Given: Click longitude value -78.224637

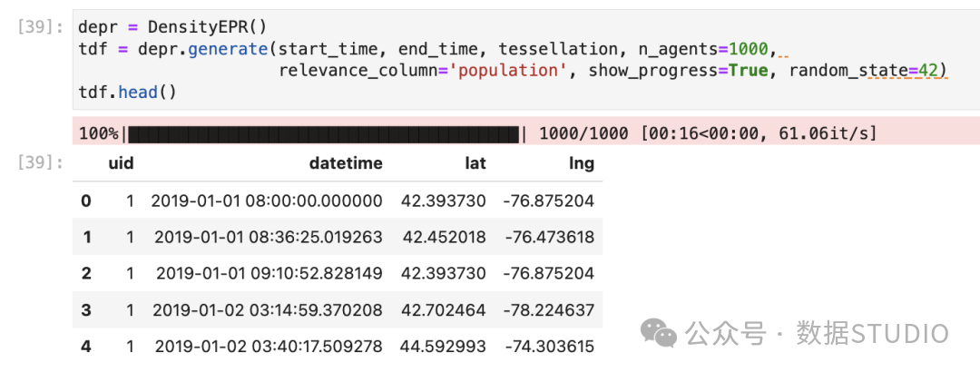Looking at the screenshot, I should point(548,309).
